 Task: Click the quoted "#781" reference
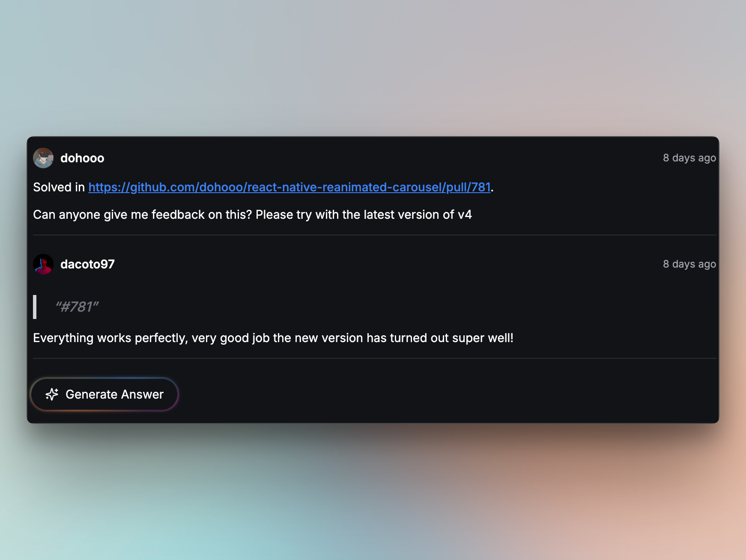(77, 307)
